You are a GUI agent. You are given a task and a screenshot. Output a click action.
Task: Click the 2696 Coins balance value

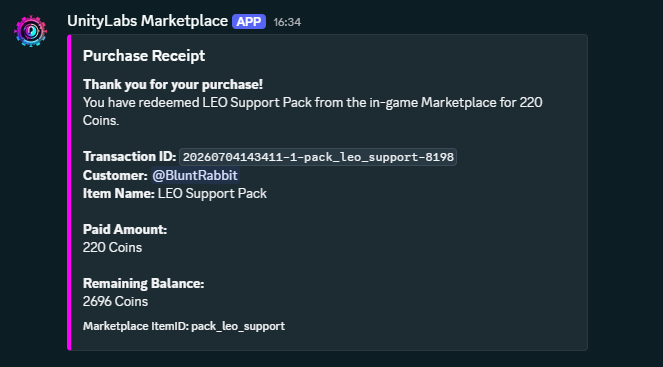coord(115,301)
